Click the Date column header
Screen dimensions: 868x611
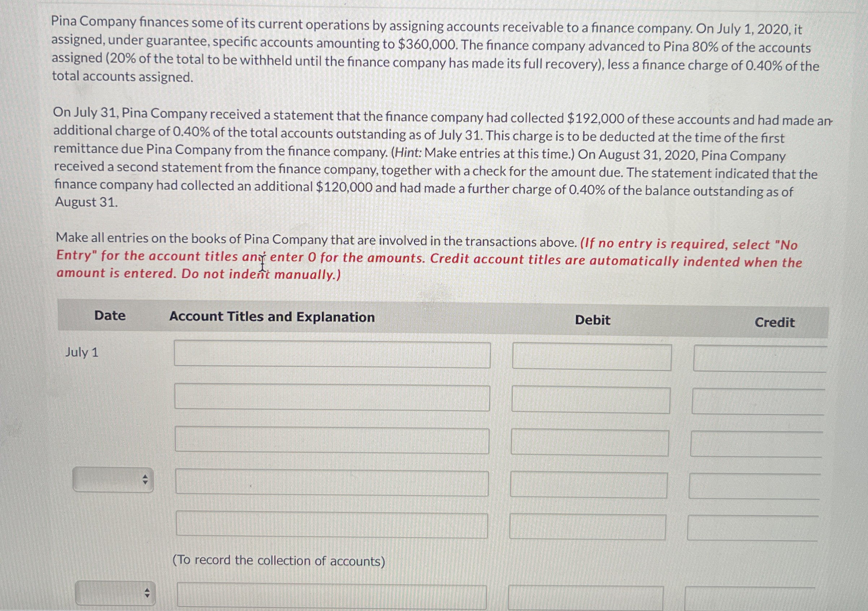click(110, 316)
